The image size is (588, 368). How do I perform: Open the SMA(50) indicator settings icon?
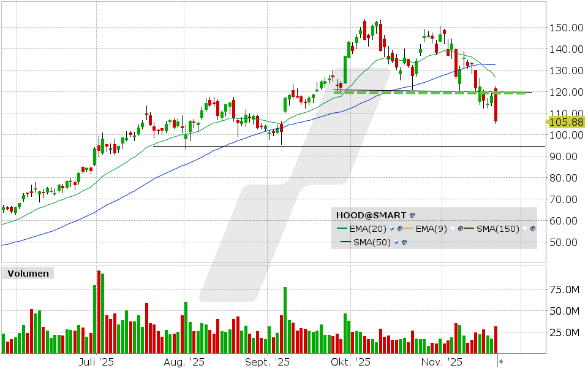[404, 240]
